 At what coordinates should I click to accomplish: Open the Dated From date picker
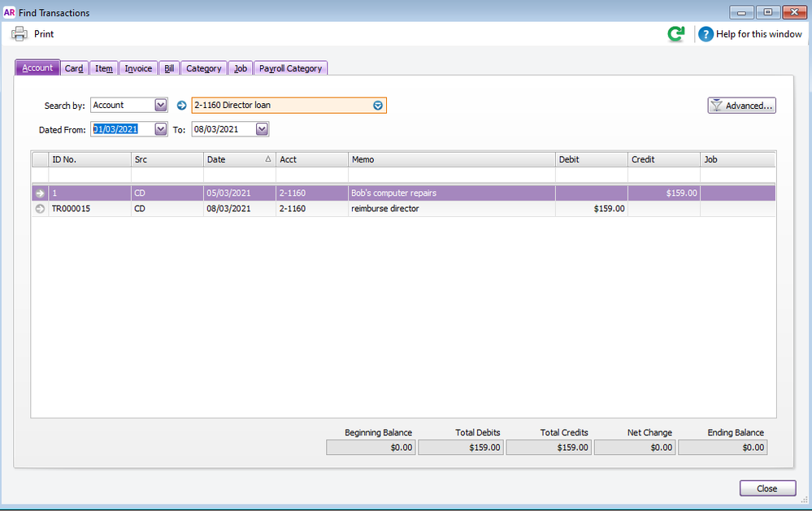[x=160, y=129]
